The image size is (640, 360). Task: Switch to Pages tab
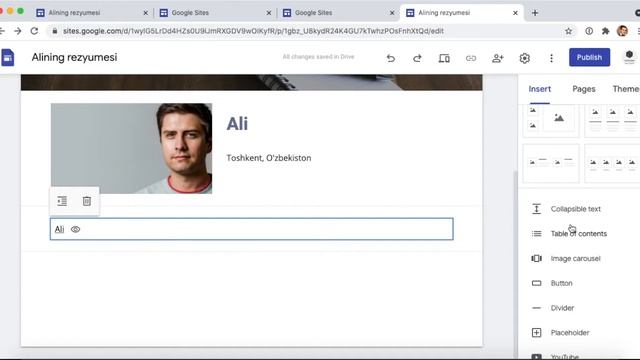584,89
